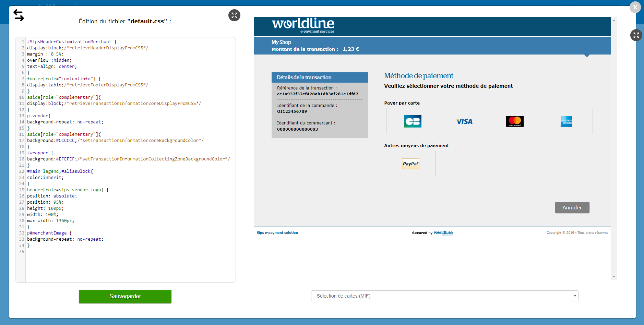Save the CSS with the Sauvegarder button
644x325 pixels.
click(x=125, y=297)
